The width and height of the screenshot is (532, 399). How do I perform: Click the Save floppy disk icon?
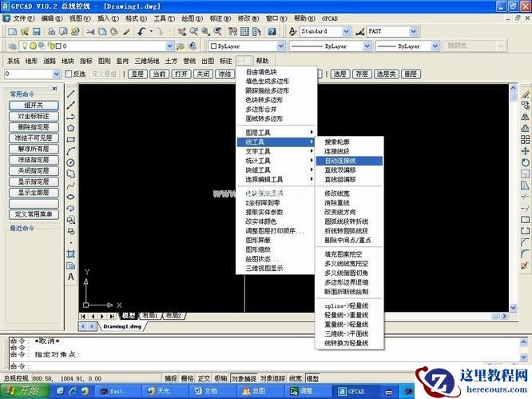click(36, 31)
